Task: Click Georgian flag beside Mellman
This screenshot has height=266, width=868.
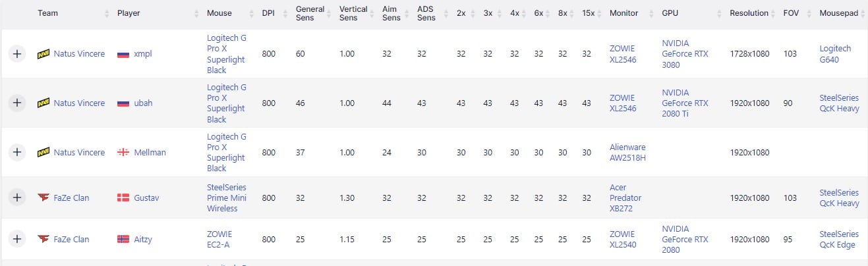Action: [123, 152]
